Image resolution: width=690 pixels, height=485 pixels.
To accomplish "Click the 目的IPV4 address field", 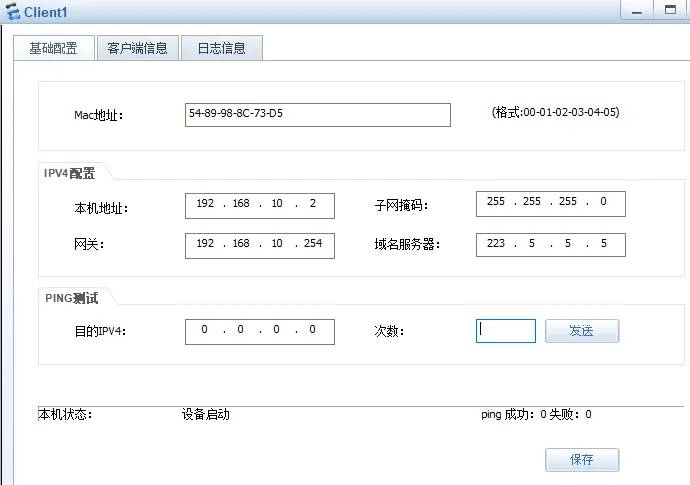I will [x=260, y=332].
